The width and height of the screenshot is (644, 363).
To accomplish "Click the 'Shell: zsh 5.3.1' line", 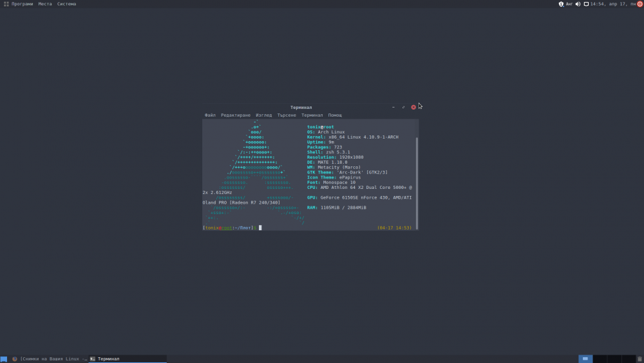I will tap(328, 152).
